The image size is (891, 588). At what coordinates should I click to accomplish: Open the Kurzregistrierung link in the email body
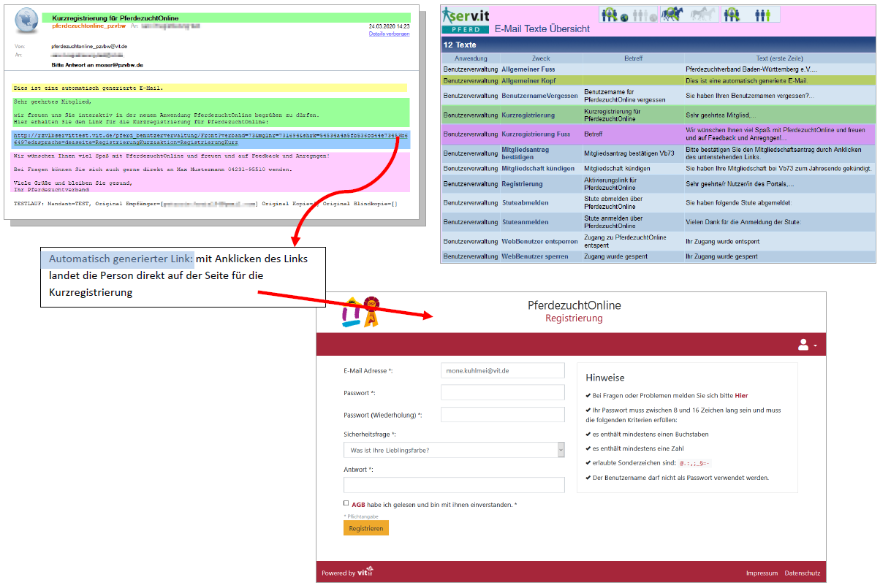tap(211, 140)
